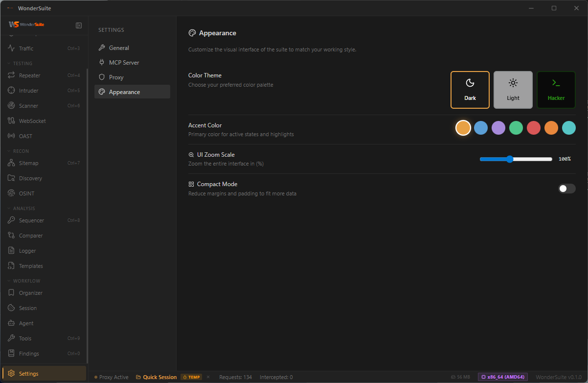Open the General settings tab
Screen dimensions: 588x383
tap(132, 48)
